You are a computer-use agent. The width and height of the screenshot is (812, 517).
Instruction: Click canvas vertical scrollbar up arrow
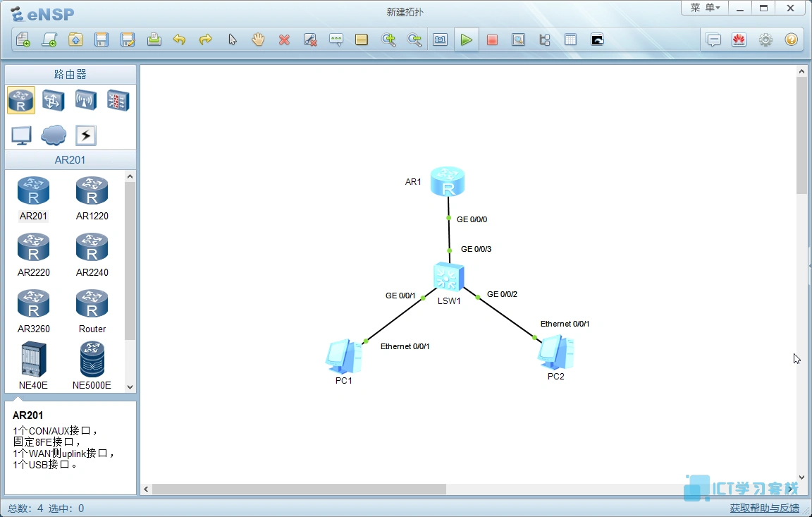click(801, 71)
